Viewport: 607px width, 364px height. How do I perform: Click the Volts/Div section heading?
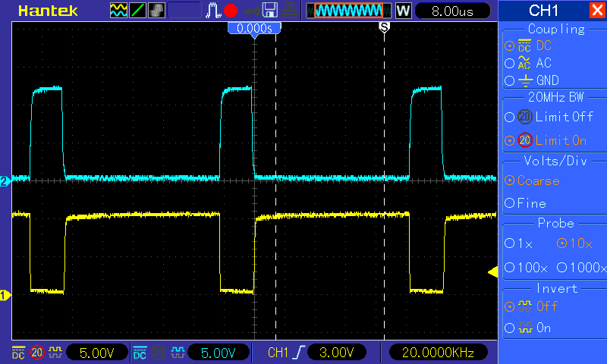(x=555, y=161)
